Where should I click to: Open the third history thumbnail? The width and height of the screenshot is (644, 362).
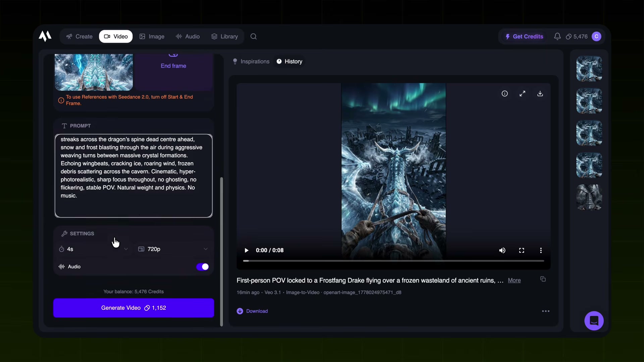coord(589,133)
